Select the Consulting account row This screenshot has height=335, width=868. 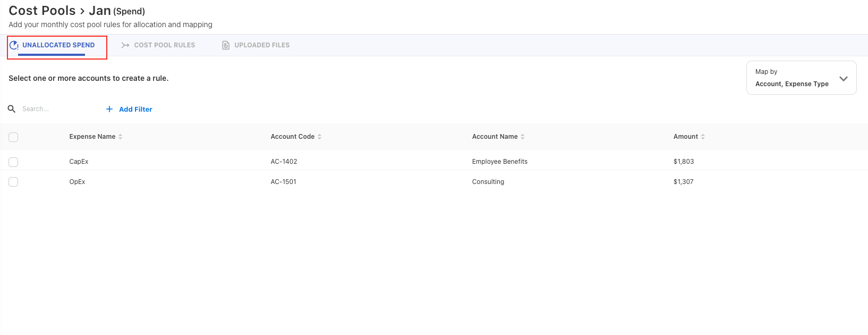pyautogui.click(x=488, y=182)
